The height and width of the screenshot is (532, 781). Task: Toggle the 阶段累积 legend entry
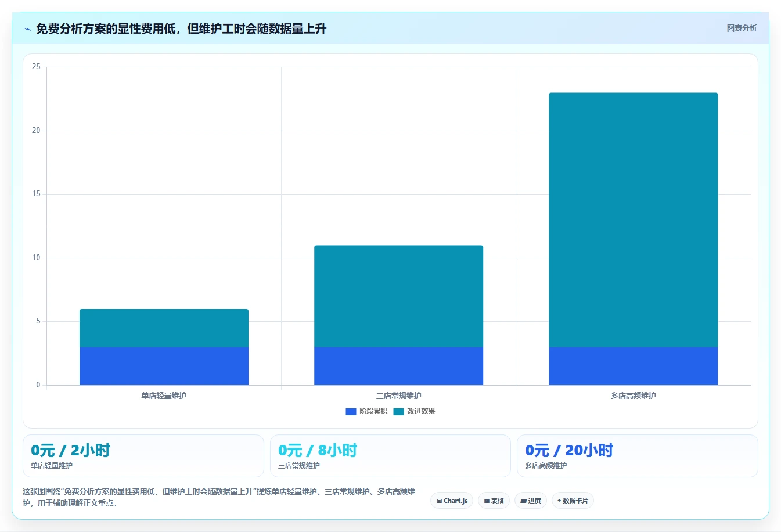[366, 411]
